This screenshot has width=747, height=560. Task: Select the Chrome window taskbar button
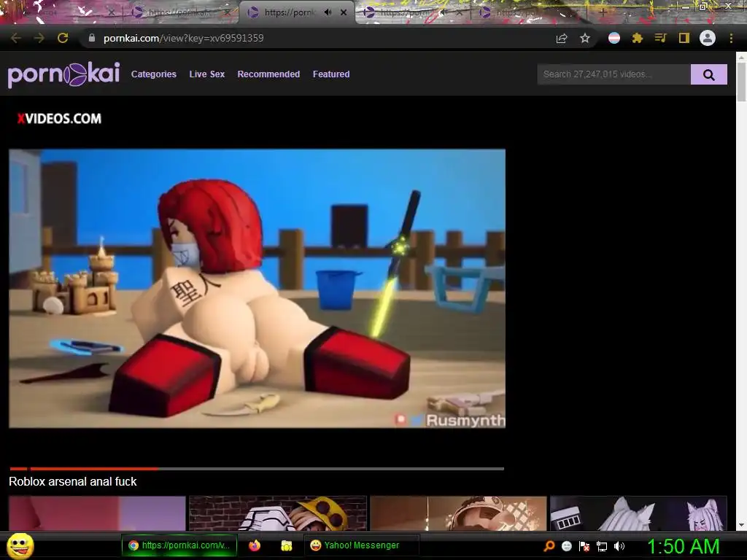179,545
